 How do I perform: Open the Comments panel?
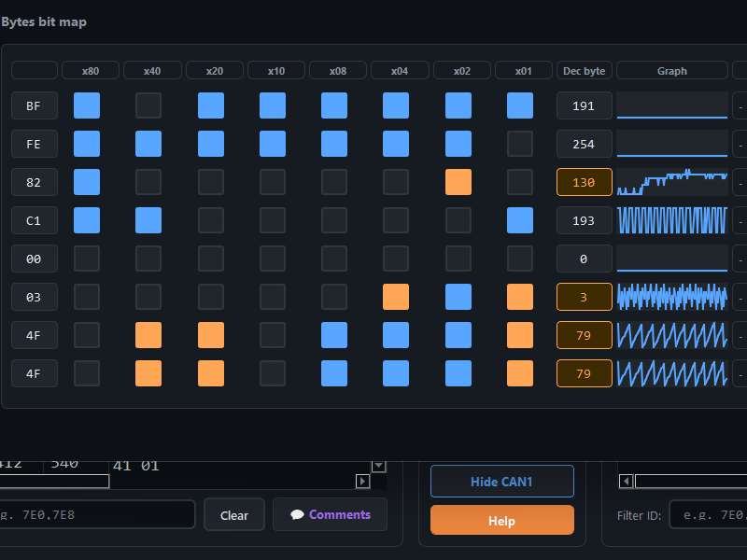click(x=330, y=514)
